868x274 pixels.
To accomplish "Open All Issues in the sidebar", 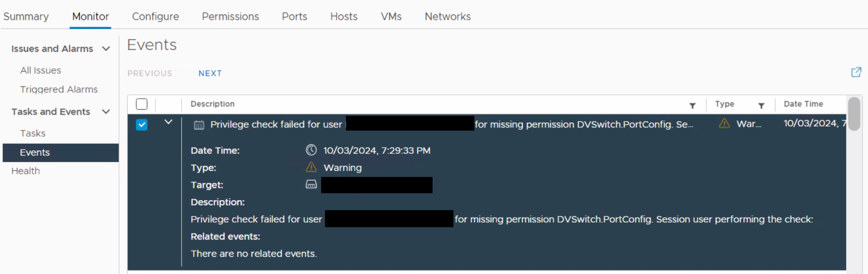I will click(41, 70).
